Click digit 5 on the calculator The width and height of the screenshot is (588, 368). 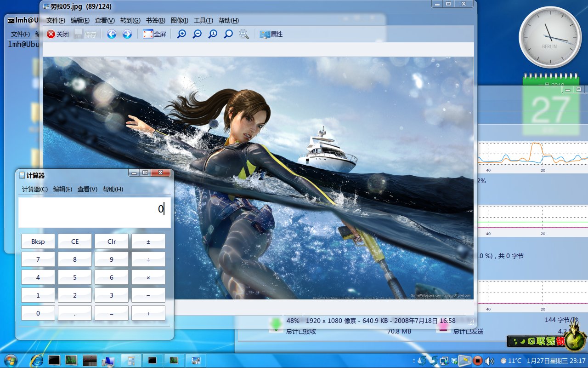pyautogui.click(x=75, y=277)
